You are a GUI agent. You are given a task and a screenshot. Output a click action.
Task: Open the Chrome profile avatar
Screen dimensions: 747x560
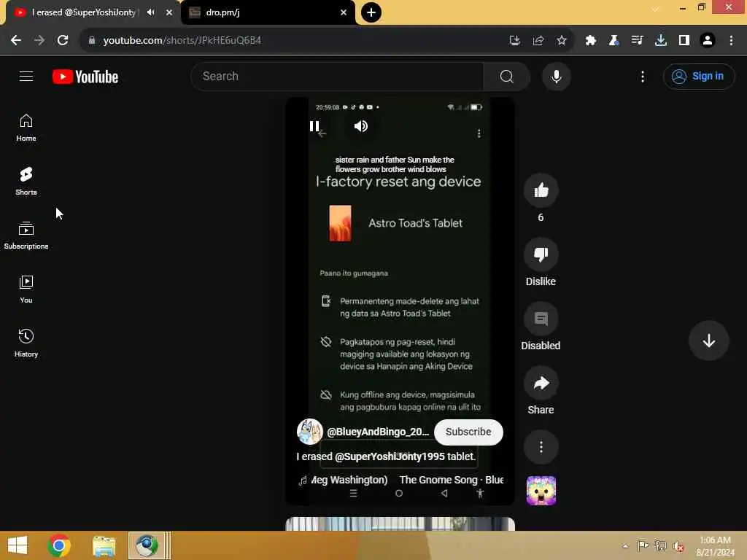708,41
